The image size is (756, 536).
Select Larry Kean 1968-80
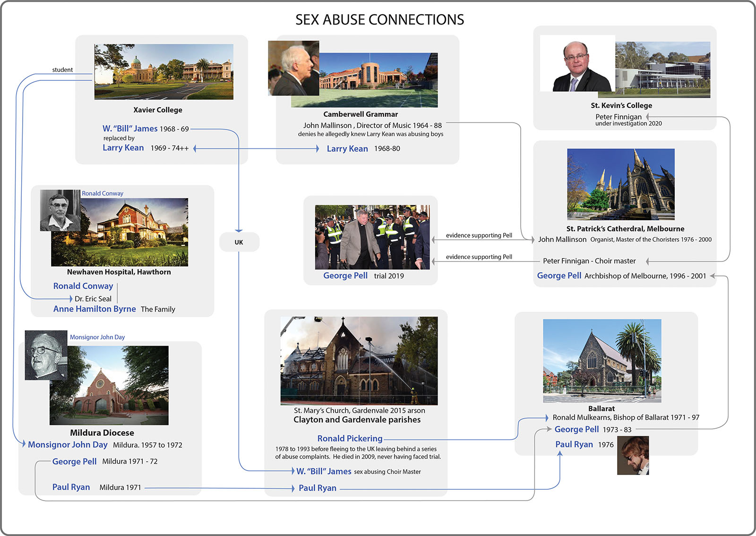(363, 148)
